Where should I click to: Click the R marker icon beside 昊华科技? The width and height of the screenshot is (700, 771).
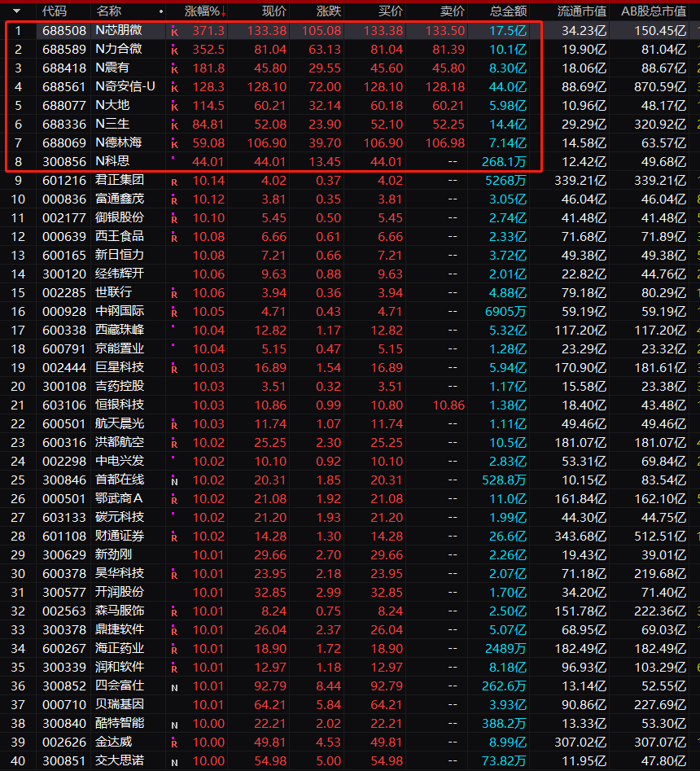tap(174, 575)
